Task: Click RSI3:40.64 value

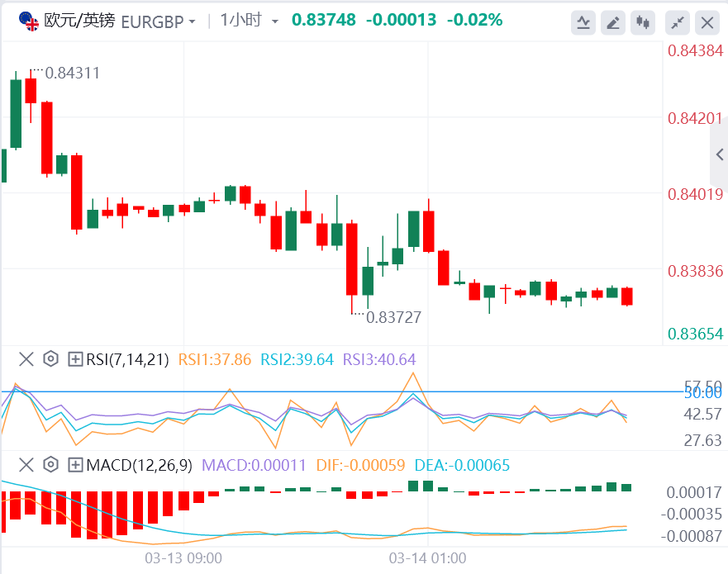Action: [379, 359]
